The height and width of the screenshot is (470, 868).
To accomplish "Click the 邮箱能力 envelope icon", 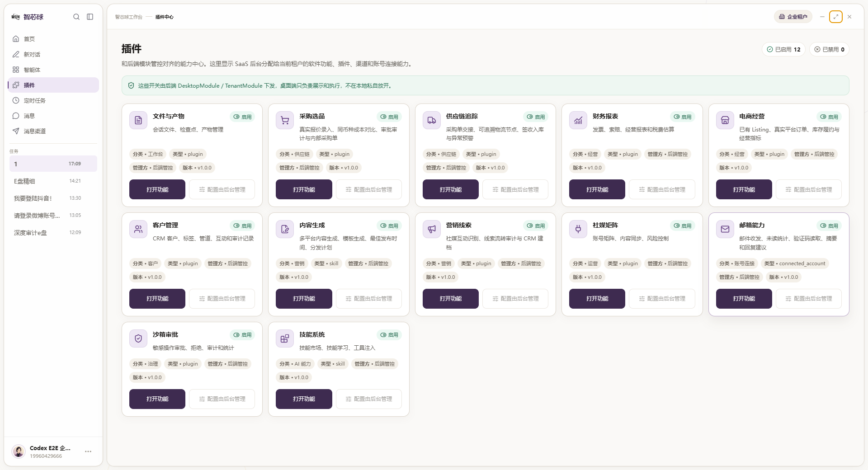I will 725,229.
